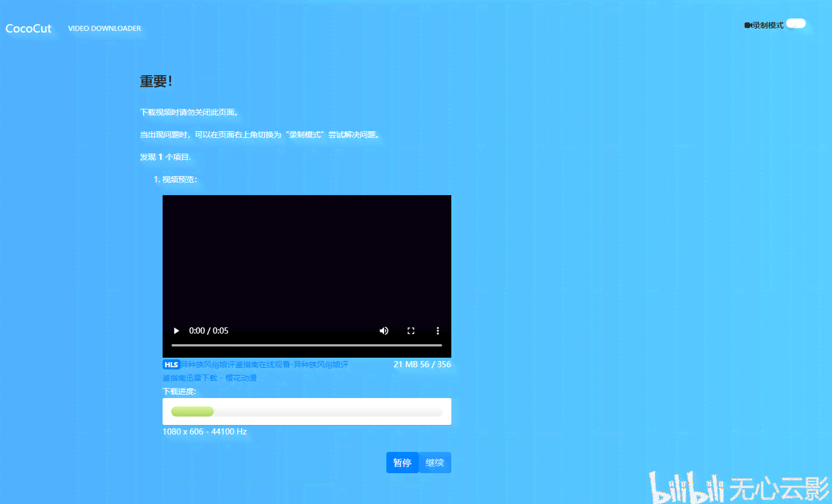Click the 21 MB 56 / 356 status text

[422, 364]
